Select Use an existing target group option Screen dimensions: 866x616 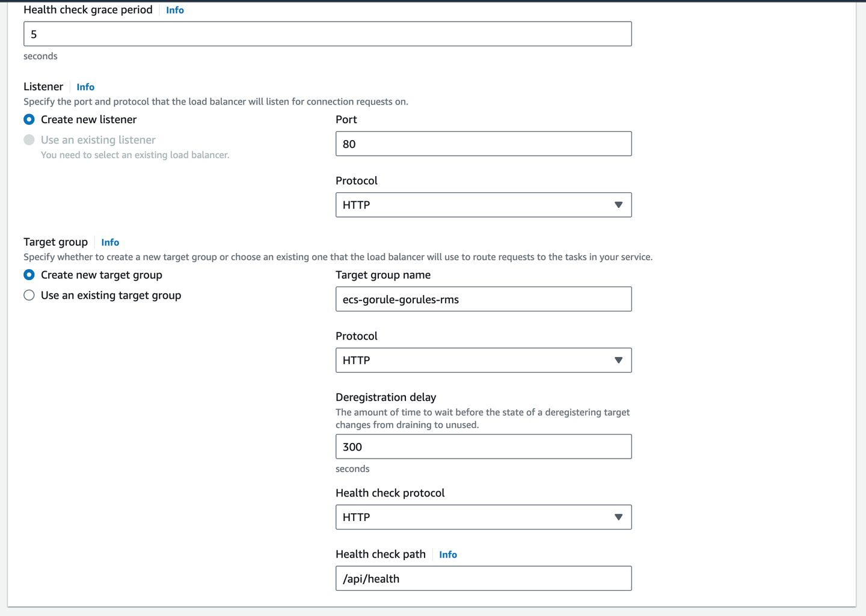click(29, 295)
